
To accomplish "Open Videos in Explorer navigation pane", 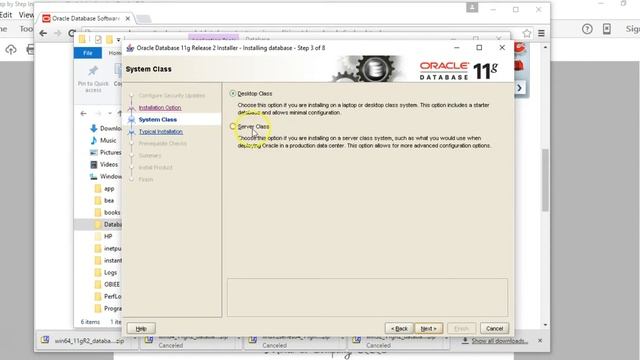I will click(x=104, y=164).
